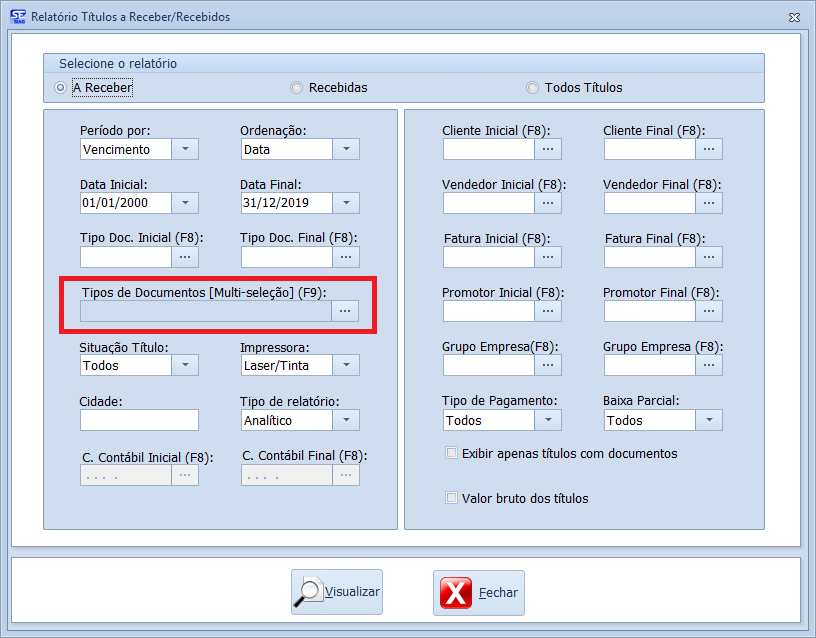Image resolution: width=816 pixels, height=638 pixels.
Task: Expand the Baixa Parcial dropdown
Action: (709, 420)
